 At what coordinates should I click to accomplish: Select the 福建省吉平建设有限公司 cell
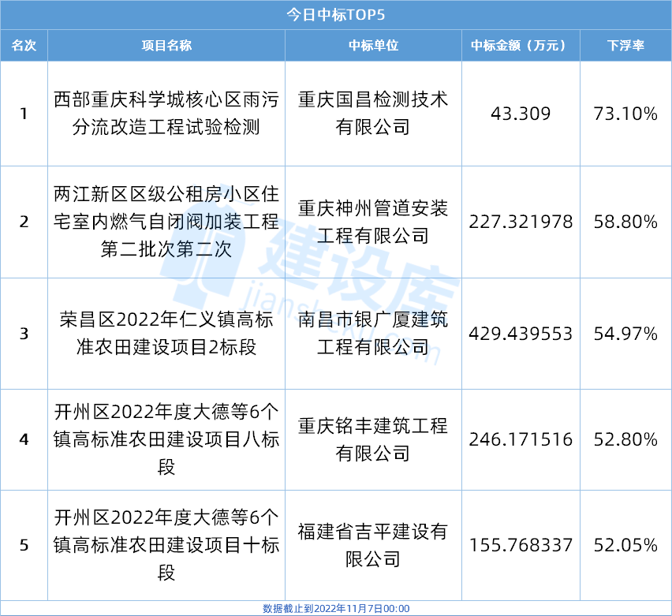coord(373,545)
